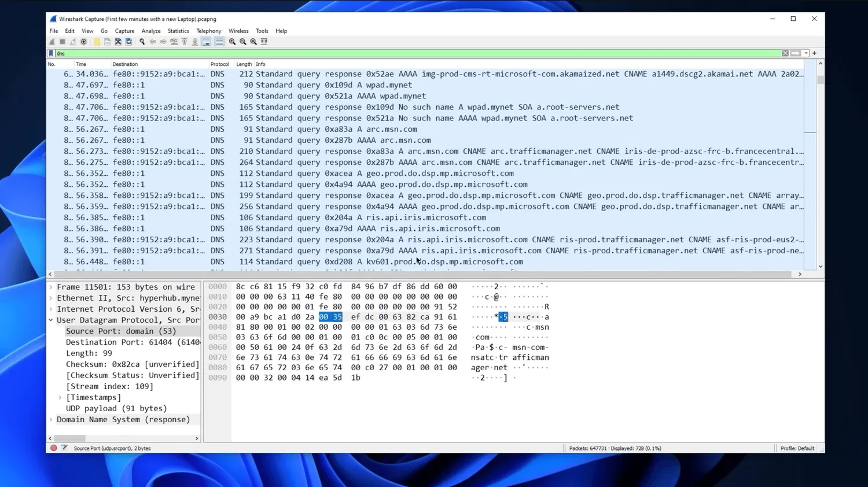Go forward in packet history
This screenshot has width=868, height=487.
point(163,42)
